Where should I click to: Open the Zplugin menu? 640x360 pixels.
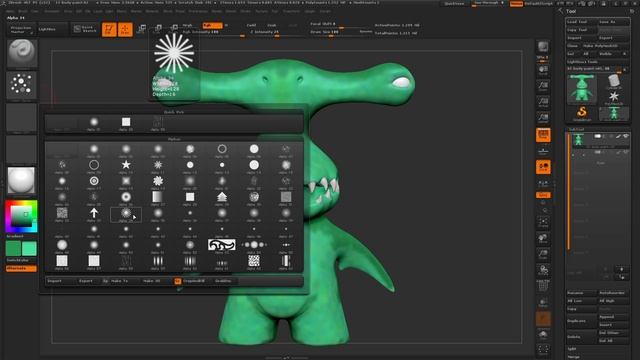310,11
